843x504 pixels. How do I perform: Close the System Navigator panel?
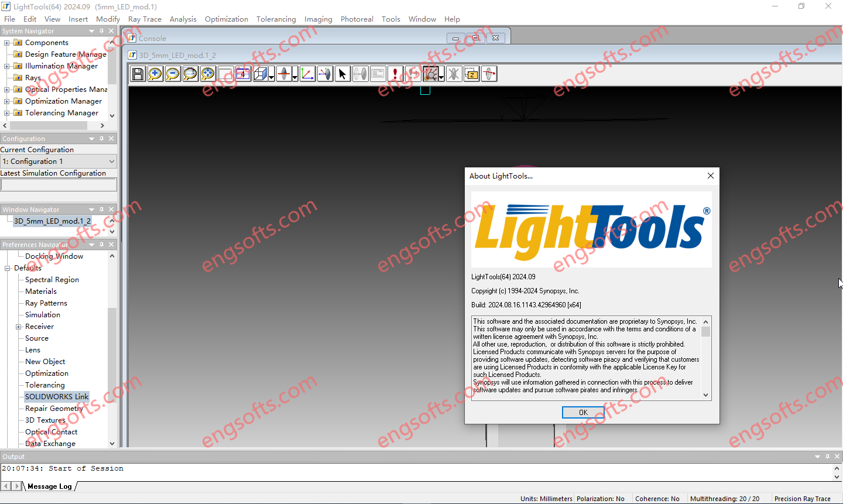pos(111,31)
